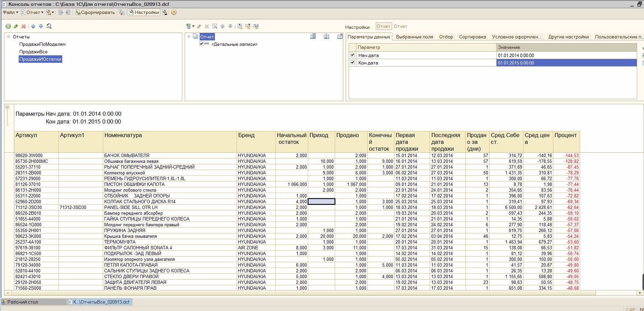Move report down with blue arrow

click(41, 26)
